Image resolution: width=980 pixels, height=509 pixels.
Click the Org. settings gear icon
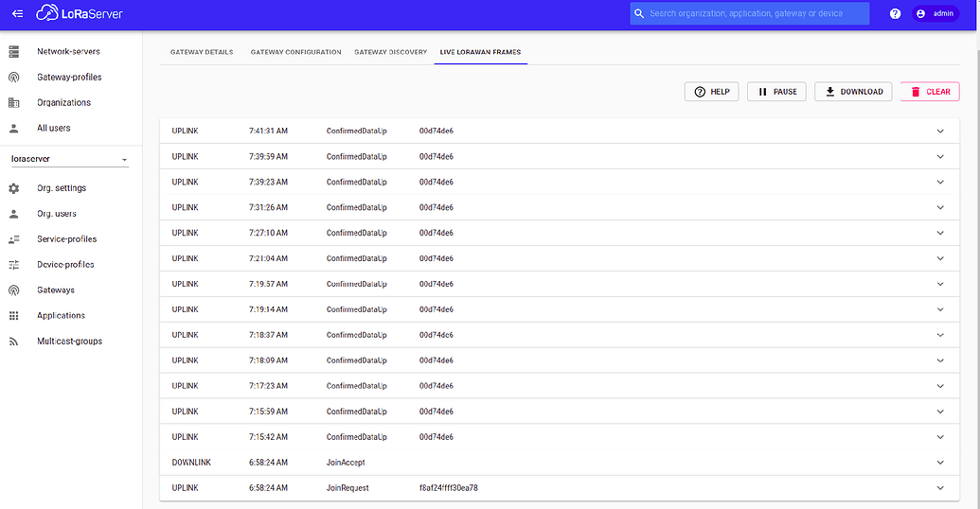pyautogui.click(x=14, y=188)
